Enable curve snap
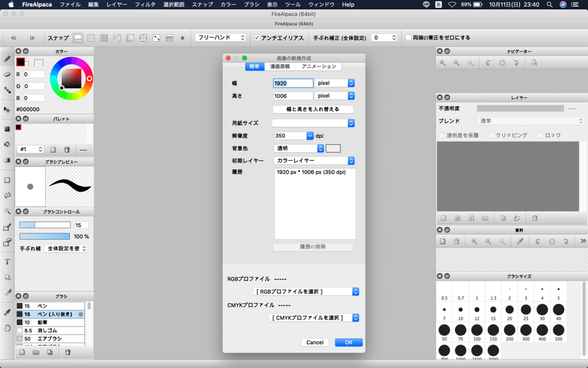This screenshot has height=368, width=588. (x=156, y=38)
